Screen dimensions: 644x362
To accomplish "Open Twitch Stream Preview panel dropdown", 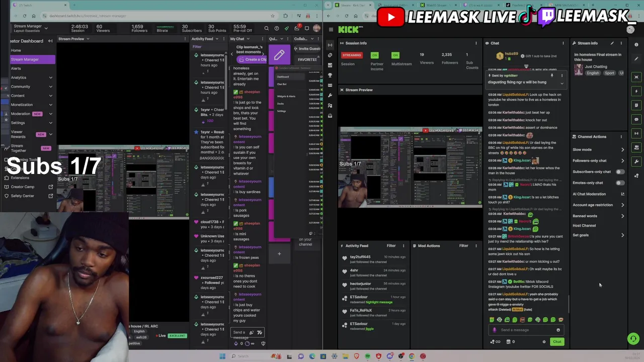I will tap(88, 39).
